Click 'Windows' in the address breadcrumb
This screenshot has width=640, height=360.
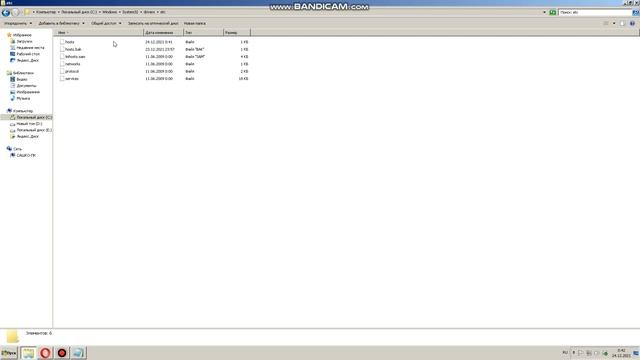point(109,12)
